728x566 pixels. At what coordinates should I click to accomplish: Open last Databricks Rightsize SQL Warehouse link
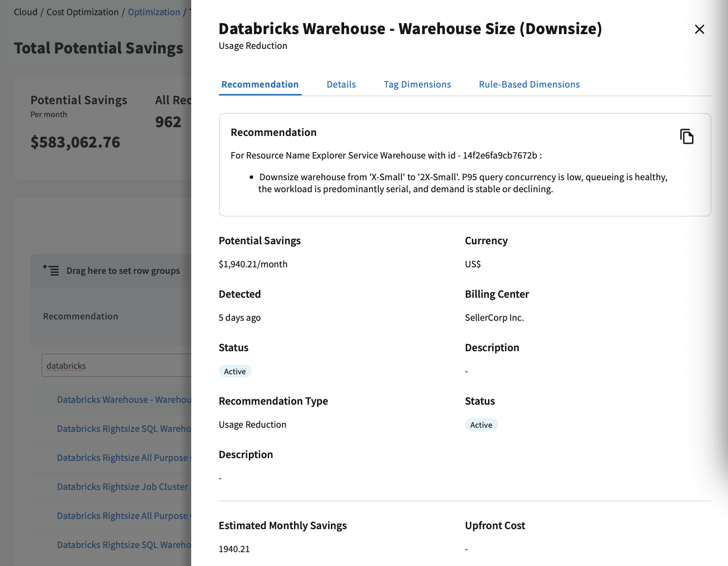coord(123,545)
